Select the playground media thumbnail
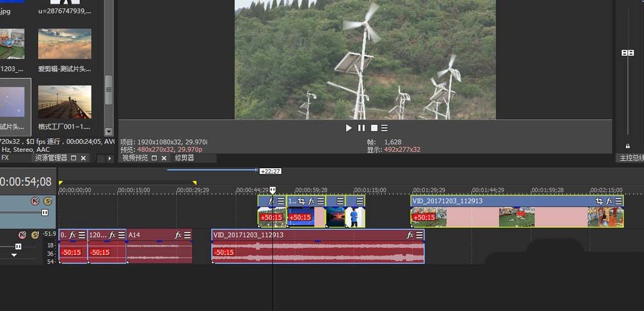This screenshot has width=644, height=311. 12,44
